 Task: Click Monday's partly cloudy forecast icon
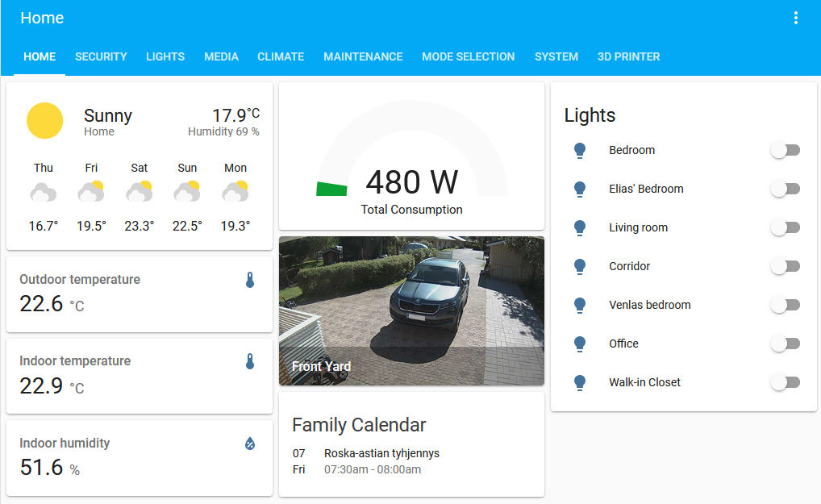[x=235, y=192]
